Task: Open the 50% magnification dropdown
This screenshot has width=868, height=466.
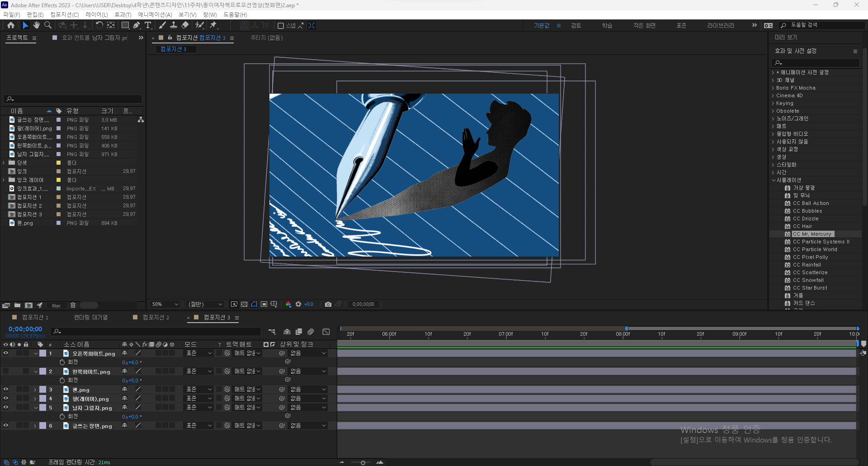Action: [165, 304]
